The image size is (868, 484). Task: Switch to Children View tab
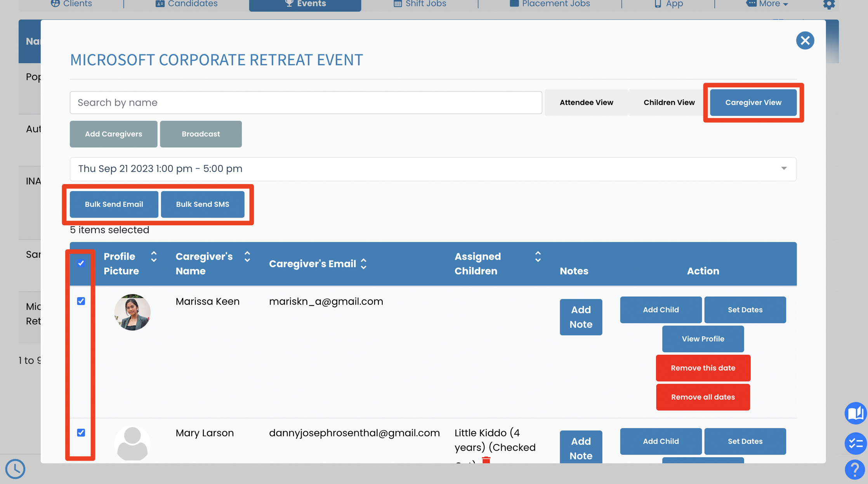click(669, 103)
